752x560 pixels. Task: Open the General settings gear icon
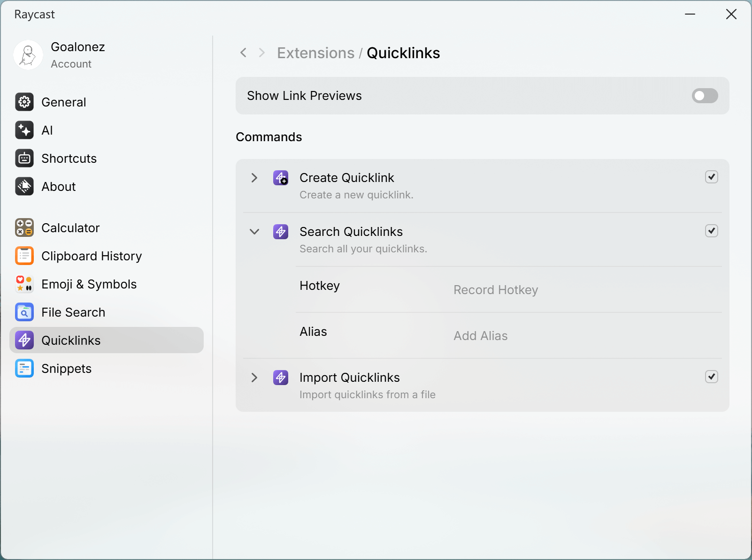coord(24,102)
